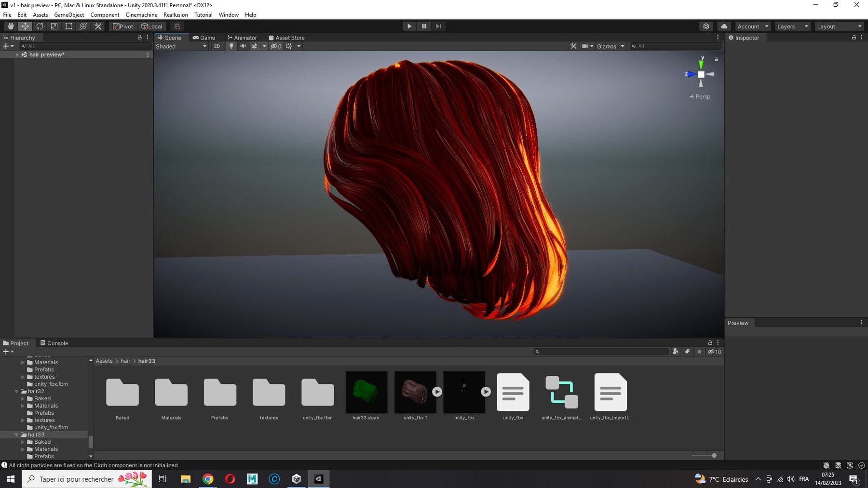Switch Persp projection mode
Screen dimensions: 868x488
[x=700, y=96]
